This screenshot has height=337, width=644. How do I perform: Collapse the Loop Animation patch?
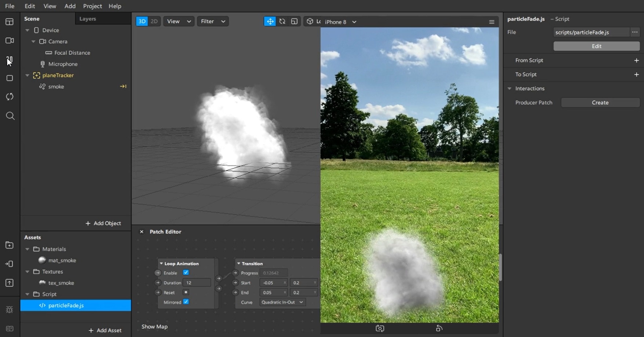[x=161, y=263]
